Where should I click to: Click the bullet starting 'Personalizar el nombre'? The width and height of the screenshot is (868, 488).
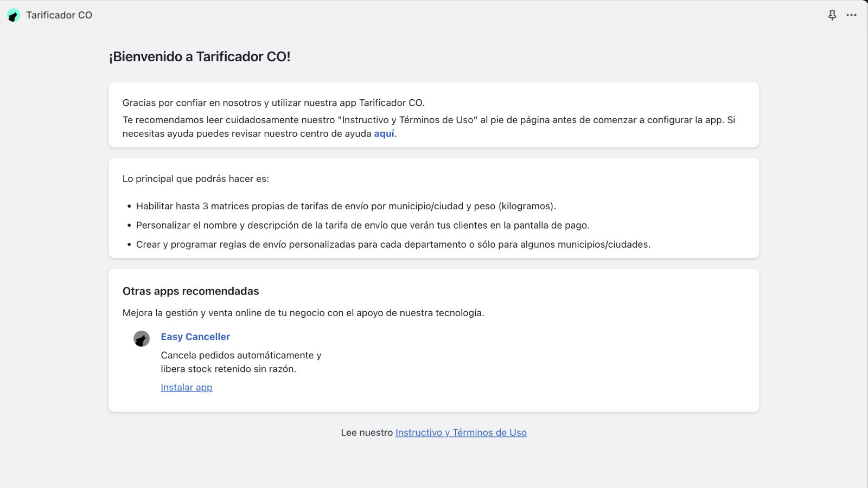pyautogui.click(x=363, y=225)
